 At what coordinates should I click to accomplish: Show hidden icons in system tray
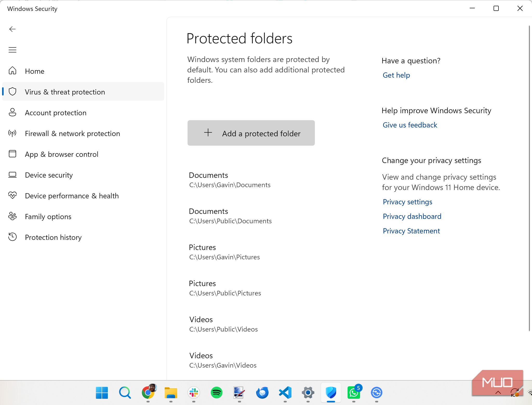coord(498,393)
